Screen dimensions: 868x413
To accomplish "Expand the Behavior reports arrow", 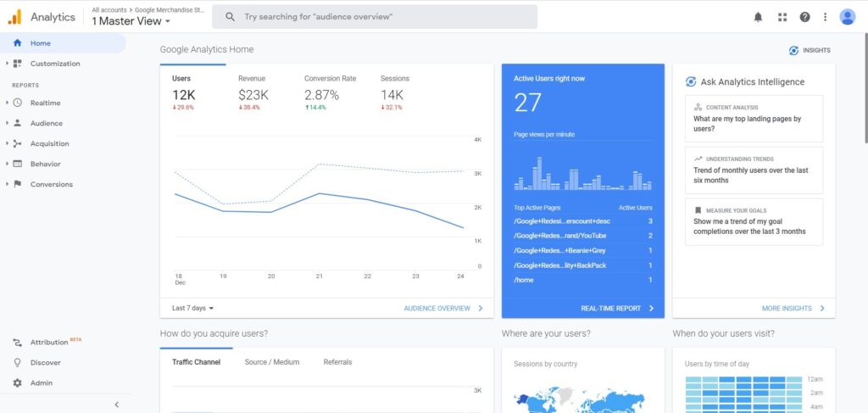I will click(7, 164).
